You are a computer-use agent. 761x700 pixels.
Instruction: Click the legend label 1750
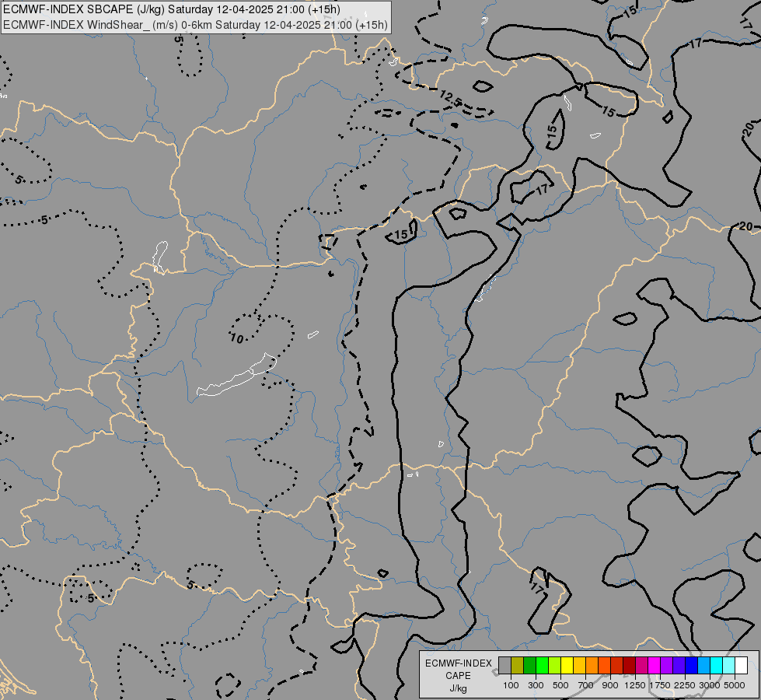pyautogui.click(x=660, y=685)
